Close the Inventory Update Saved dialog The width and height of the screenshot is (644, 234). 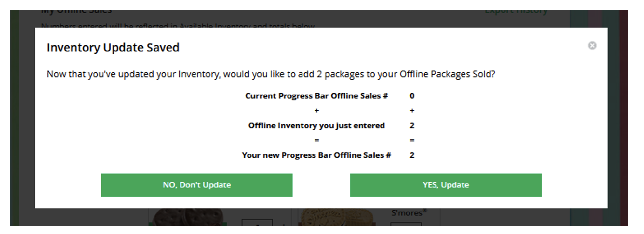(592, 46)
